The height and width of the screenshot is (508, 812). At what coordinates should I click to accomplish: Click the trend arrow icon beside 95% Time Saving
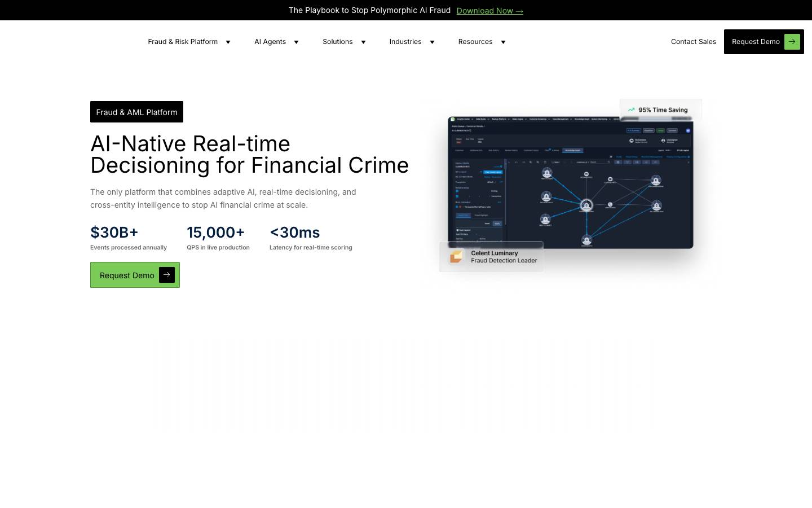631,110
